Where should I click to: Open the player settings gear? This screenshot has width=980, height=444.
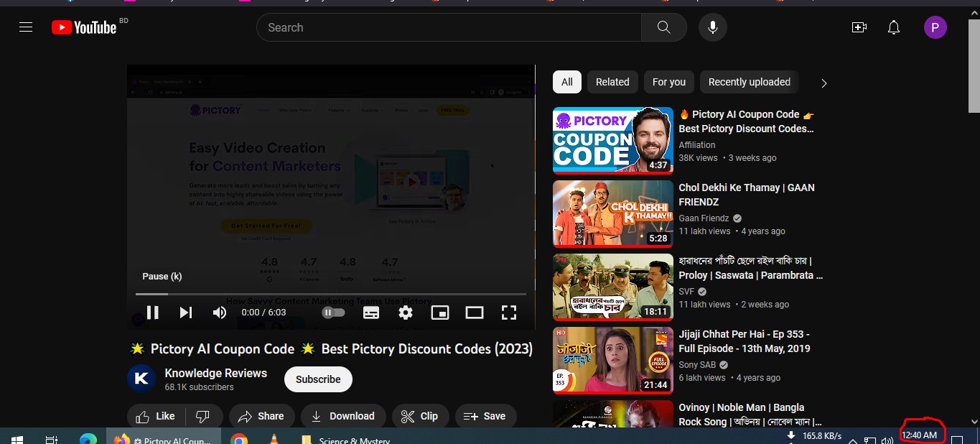tap(406, 313)
